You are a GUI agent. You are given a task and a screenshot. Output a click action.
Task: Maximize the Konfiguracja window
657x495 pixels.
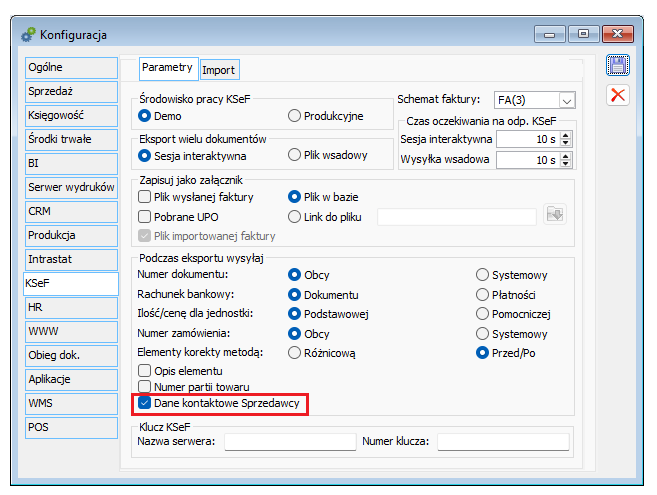pyautogui.click(x=583, y=34)
